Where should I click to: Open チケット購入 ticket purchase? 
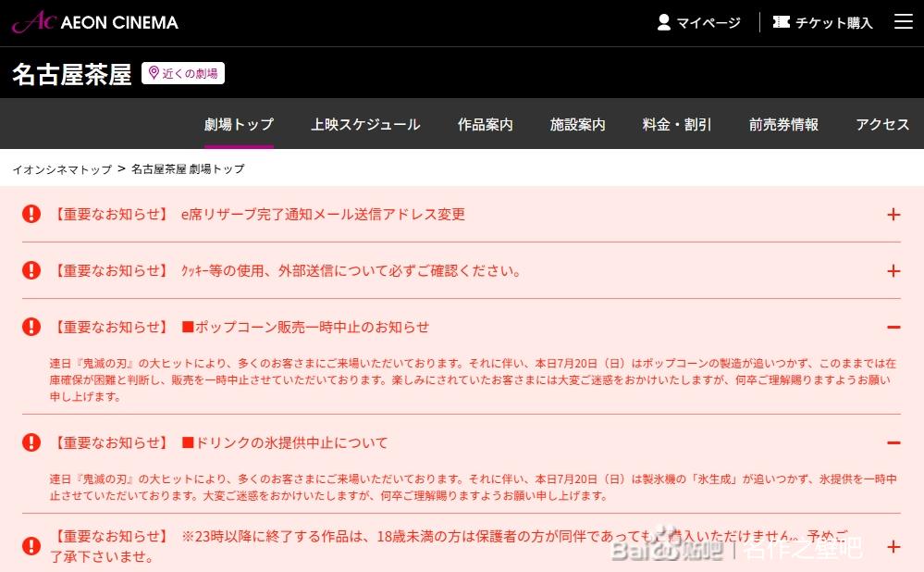point(822,22)
